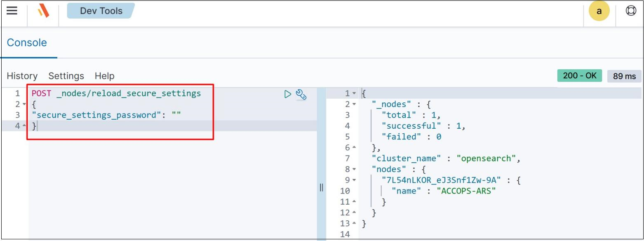
Task: Fold the "_nodes" block in response
Action: point(354,104)
